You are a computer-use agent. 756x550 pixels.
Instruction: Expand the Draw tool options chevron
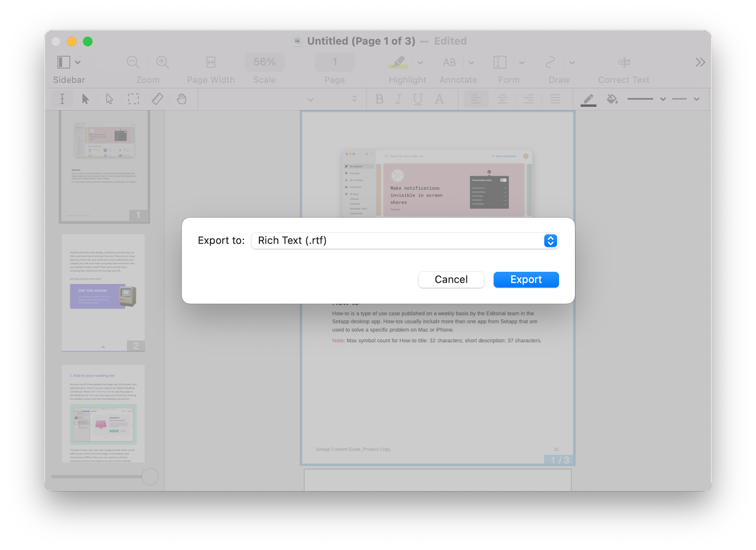point(572,62)
